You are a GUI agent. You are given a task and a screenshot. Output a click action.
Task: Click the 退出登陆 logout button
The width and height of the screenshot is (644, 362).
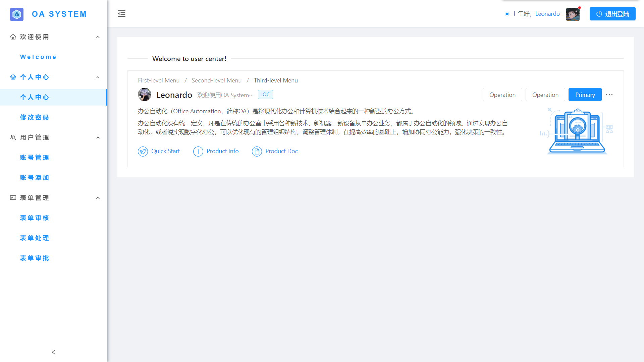[612, 14]
